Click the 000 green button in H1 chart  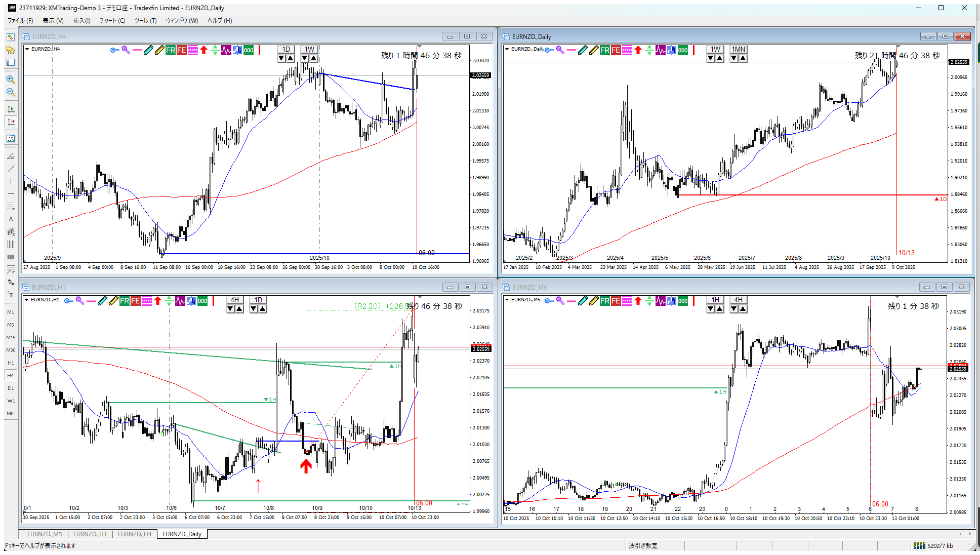(x=202, y=301)
